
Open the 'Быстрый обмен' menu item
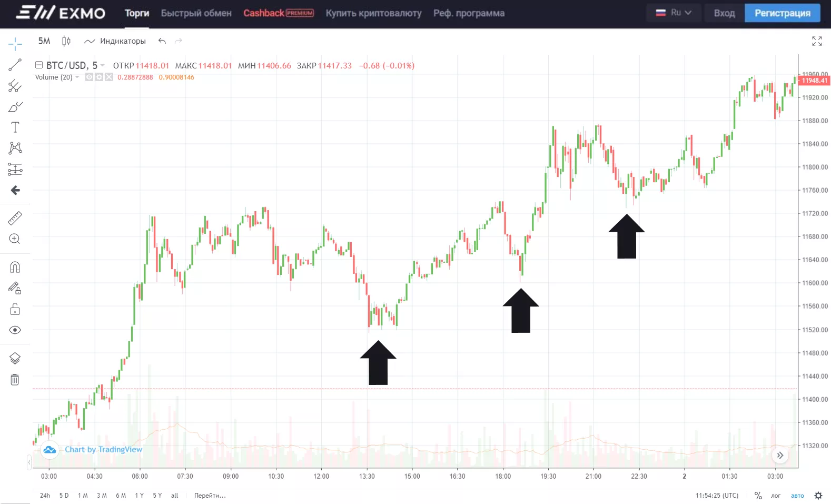click(x=196, y=13)
